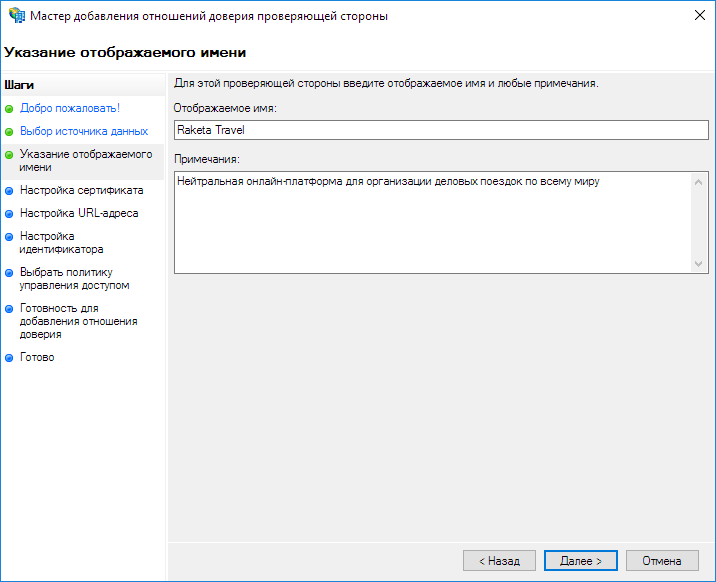The image size is (716, 582).
Task: Click the blue bullet beside "Настройка идентификатора"
Action: [9, 237]
